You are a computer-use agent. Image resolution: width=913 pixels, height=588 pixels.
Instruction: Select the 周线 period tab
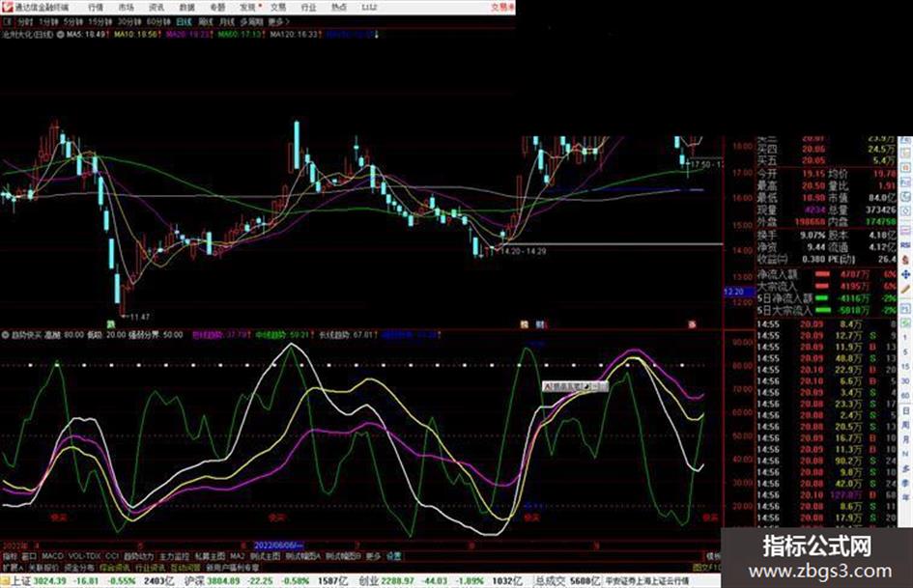click(206, 21)
